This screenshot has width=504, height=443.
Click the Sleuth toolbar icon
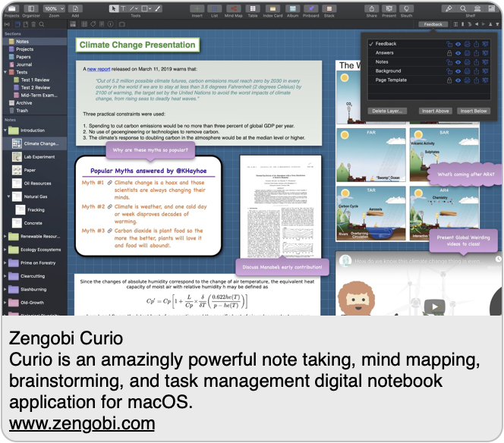(407, 9)
